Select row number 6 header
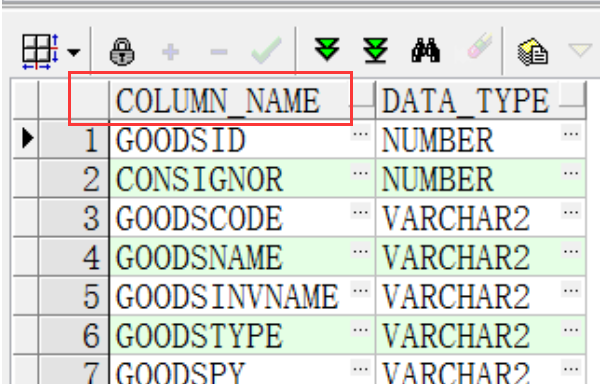604x384 pixels. [74, 336]
